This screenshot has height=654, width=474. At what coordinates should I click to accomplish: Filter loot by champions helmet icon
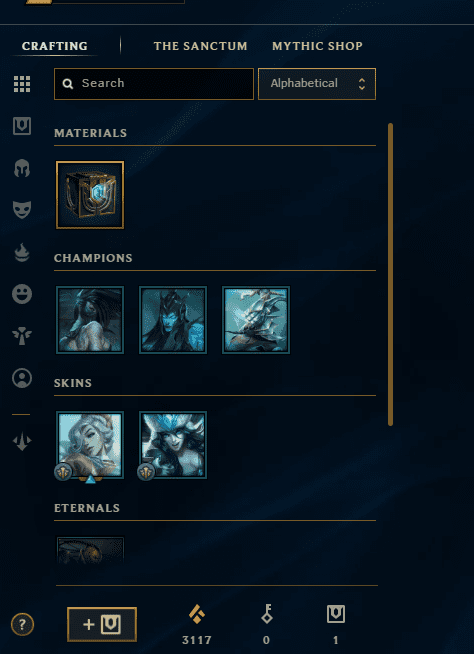(22, 169)
